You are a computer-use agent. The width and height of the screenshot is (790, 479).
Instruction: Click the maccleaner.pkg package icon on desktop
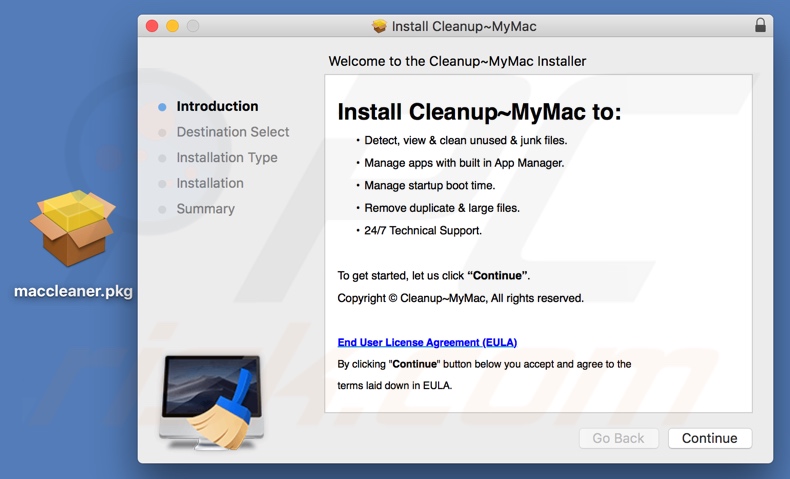coord(72,228)
